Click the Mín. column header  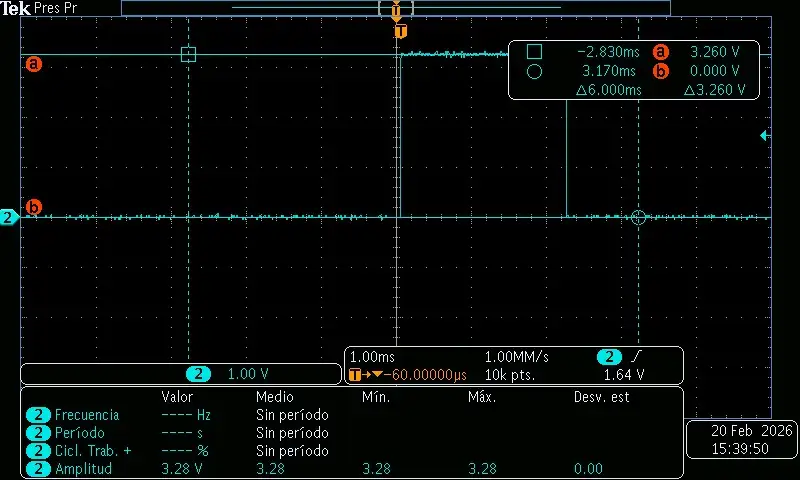pos(377,397)
